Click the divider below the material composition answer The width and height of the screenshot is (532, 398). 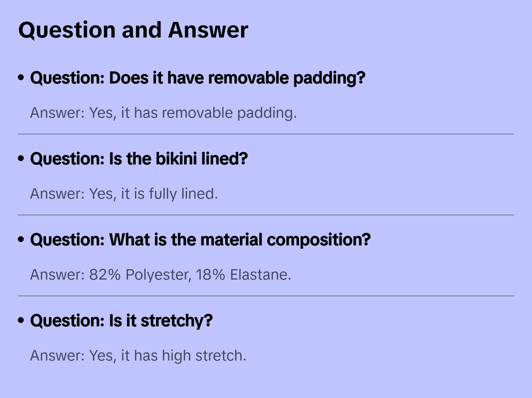(x=266, y=296)
